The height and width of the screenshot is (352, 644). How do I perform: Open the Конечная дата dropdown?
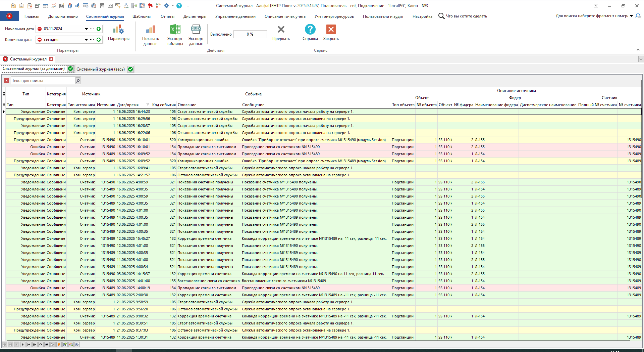pyautogui.click(x=86, y=40)
